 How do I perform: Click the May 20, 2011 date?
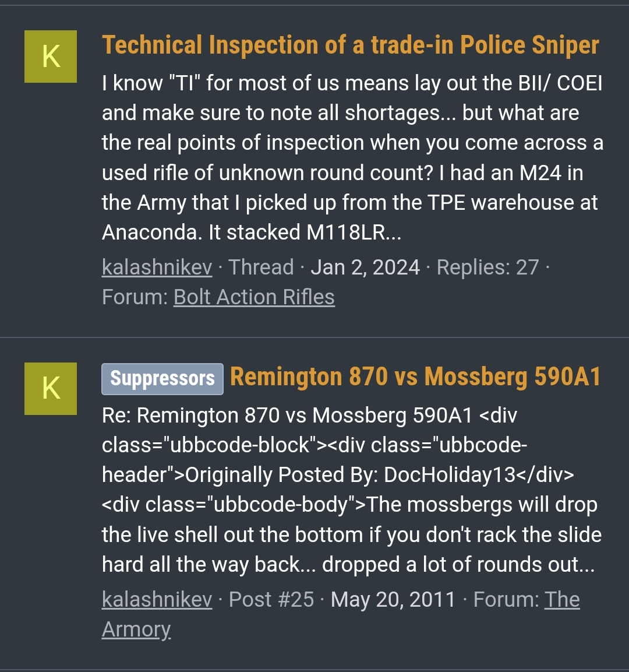[393, 600]
